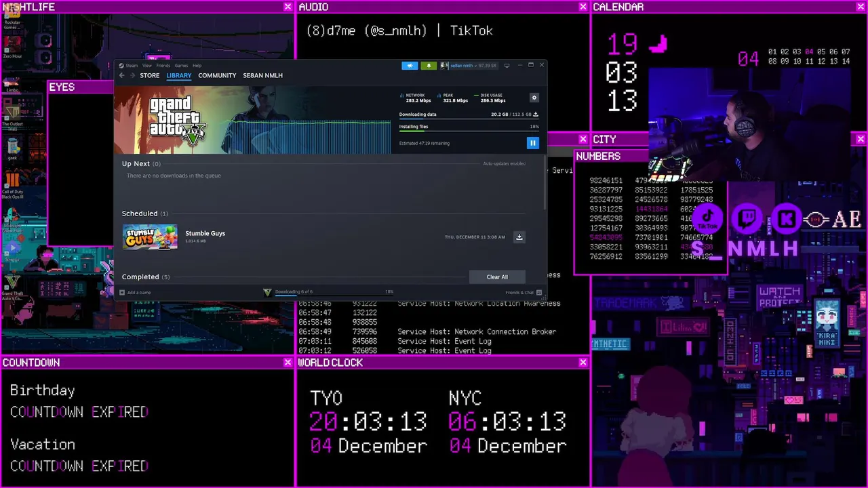Screen dimensions: 868x488
Task: Click Grand Theft Auto V banner art
Action: (252, 121)
